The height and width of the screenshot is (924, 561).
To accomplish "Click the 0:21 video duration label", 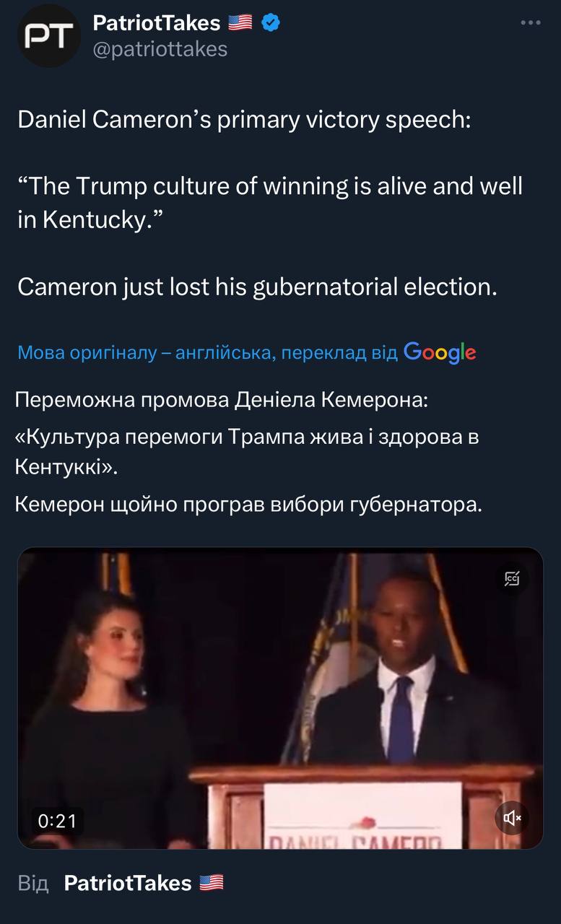I will pyautogui.click(x=57, y=820).
